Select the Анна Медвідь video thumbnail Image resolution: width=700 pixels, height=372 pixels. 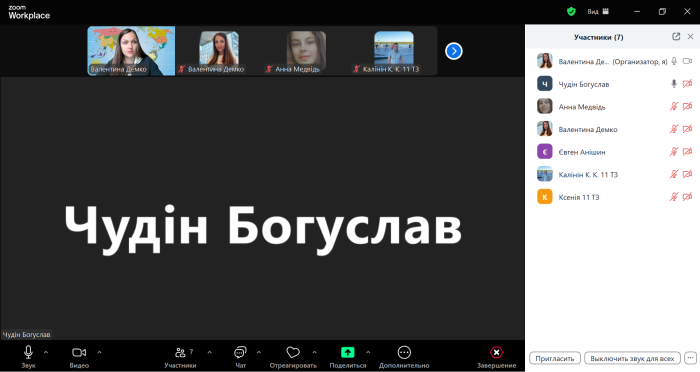306,50
